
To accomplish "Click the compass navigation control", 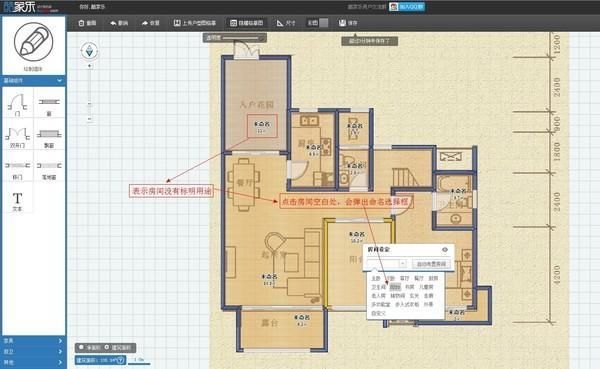I will click(89, 51).
